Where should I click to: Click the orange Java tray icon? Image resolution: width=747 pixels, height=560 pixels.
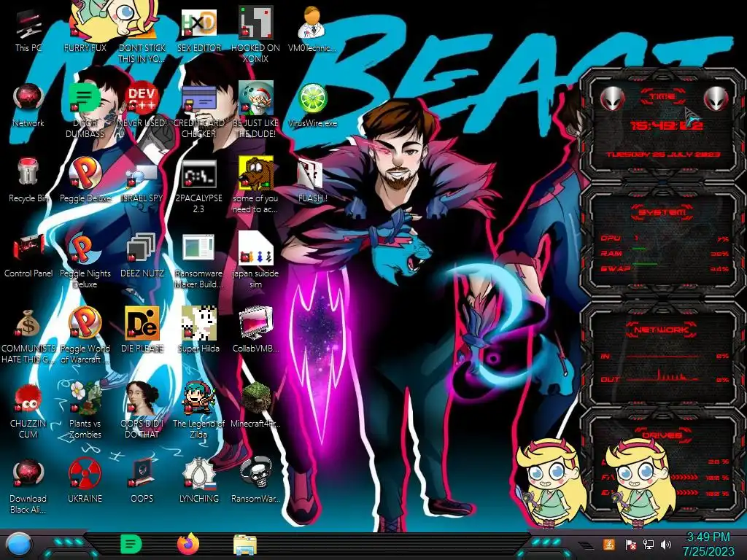point(609,544)
